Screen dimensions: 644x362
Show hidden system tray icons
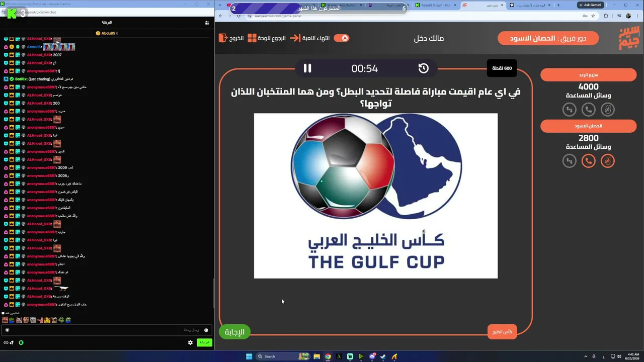click(x=586, y=356)
